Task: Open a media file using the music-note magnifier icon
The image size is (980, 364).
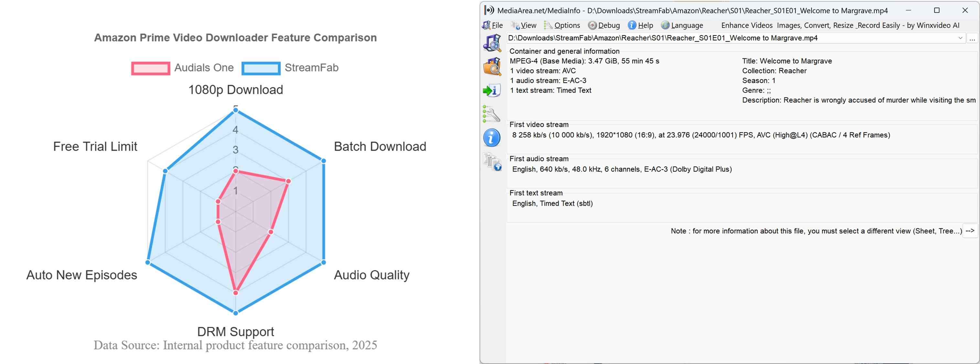Action: (492, 44)
